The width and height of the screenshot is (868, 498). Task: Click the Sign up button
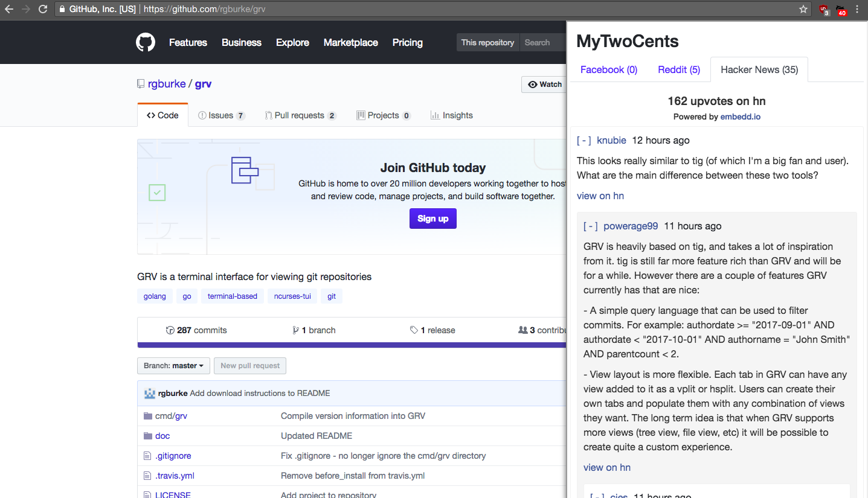pyautogui.click(x=432, y=219)
